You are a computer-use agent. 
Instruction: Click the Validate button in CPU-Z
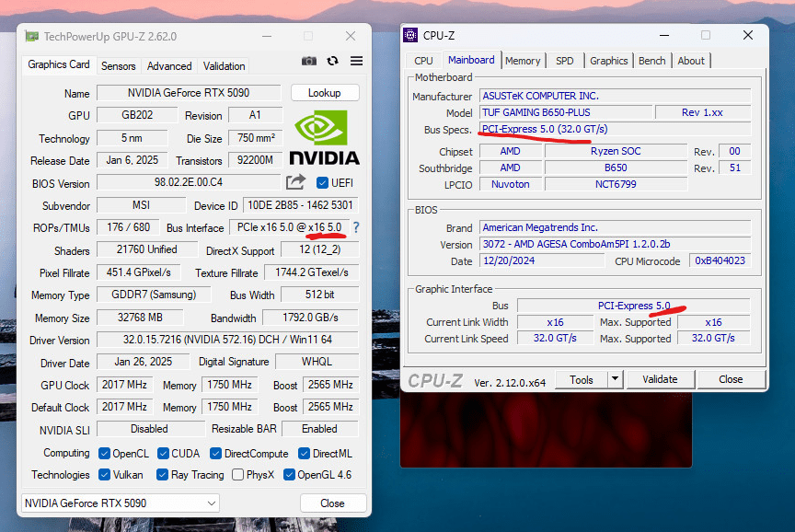(660, 379)
